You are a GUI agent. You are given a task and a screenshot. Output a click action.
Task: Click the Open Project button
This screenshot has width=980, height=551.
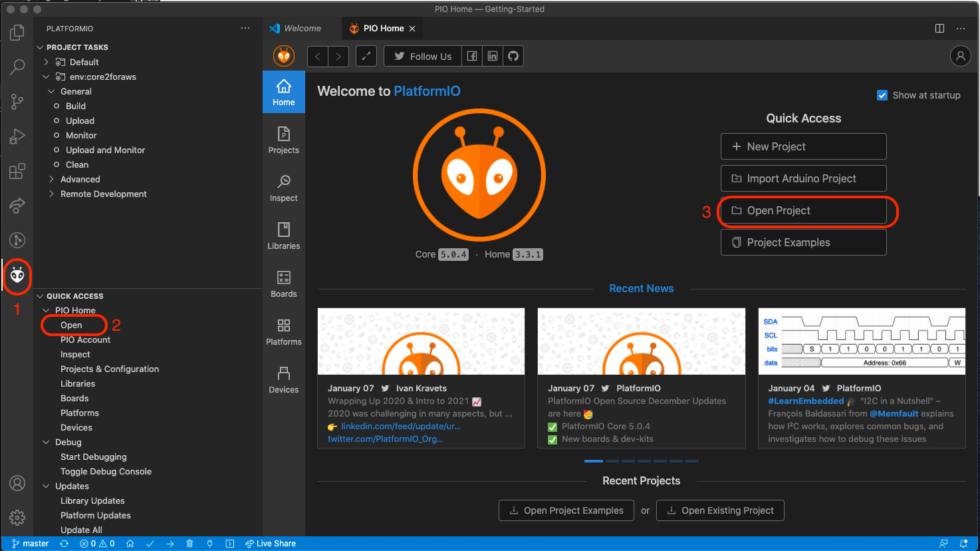click(x=803, y=210)
